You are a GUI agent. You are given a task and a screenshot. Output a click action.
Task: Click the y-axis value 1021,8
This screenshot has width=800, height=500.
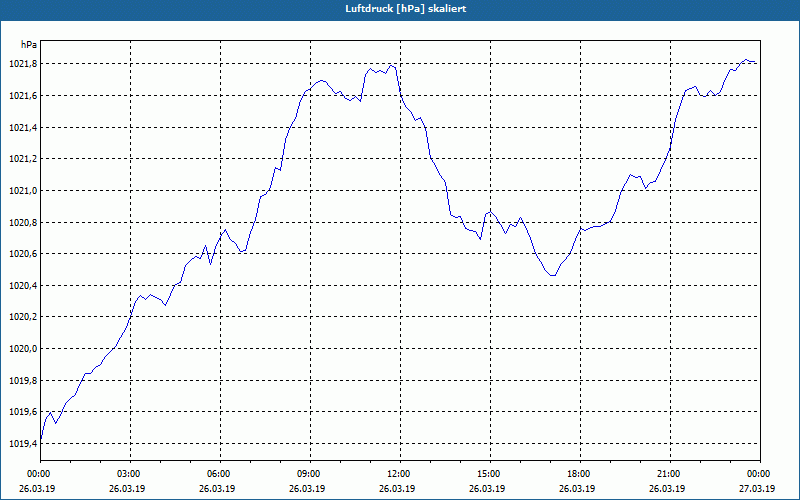pos(23,64)
